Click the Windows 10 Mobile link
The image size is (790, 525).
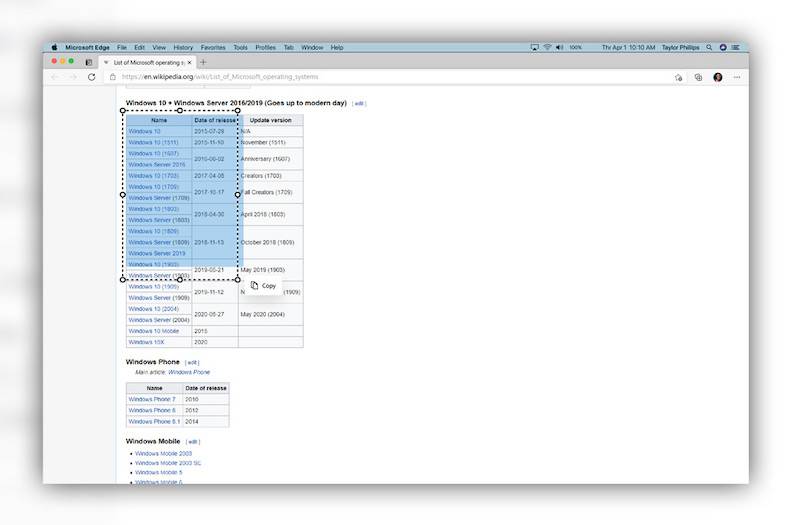pos(153,331)
